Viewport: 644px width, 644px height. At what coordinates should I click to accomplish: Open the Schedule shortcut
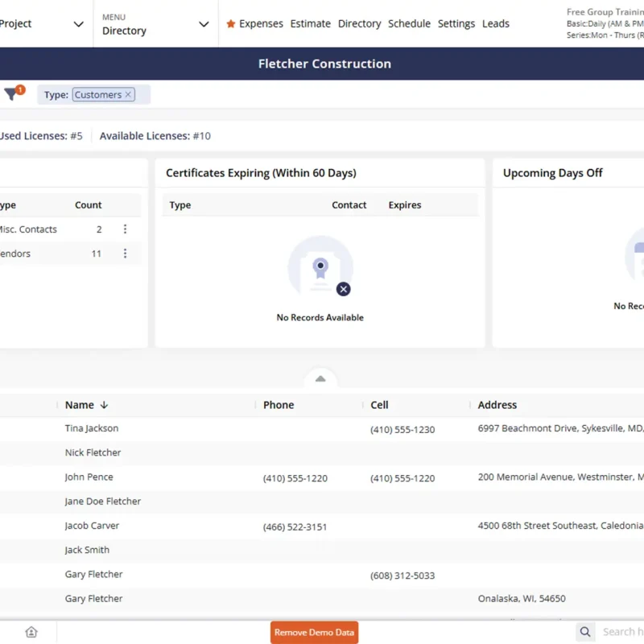409,24
